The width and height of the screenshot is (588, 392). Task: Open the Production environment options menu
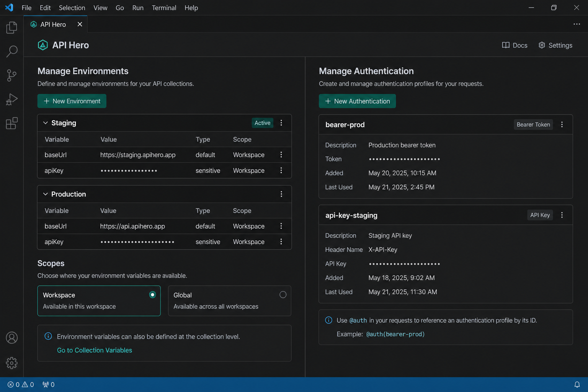pos(281,194)
